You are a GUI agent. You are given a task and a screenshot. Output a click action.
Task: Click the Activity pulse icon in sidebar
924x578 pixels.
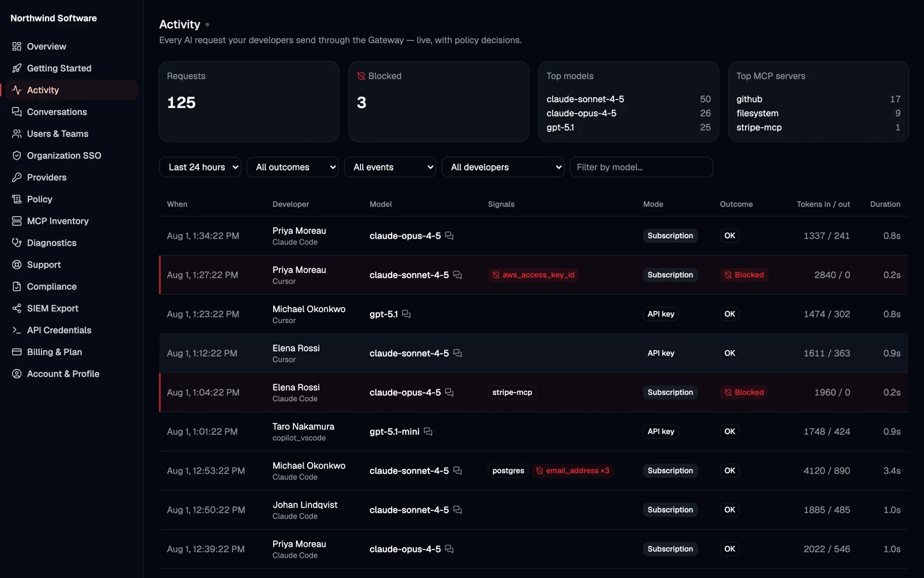click(x=17, y=90)
